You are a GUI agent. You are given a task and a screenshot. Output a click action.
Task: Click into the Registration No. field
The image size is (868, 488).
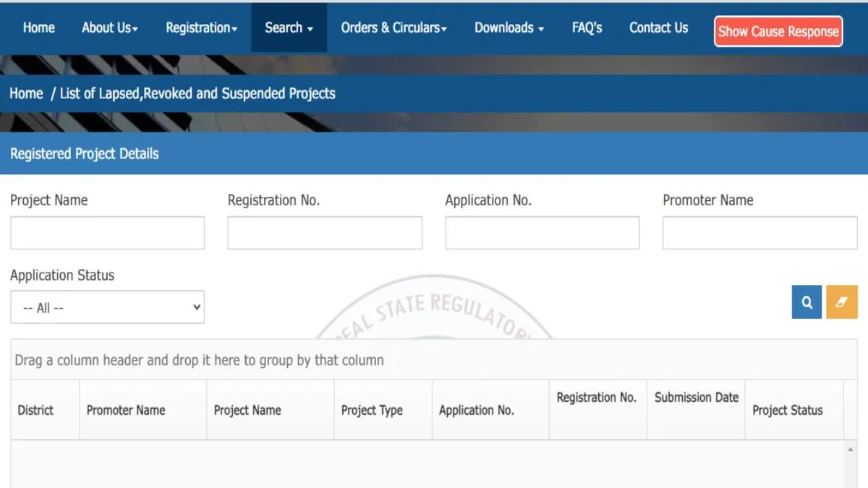(x=325, y=233)
